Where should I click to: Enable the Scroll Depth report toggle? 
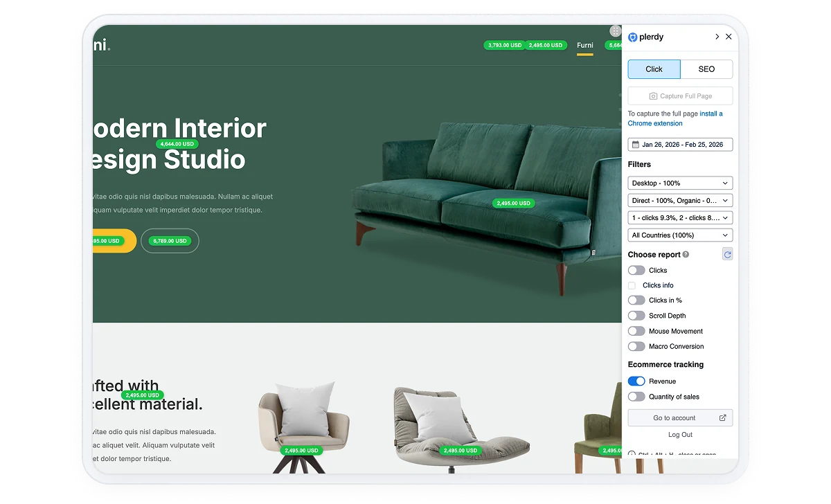(x=636, y=316)
